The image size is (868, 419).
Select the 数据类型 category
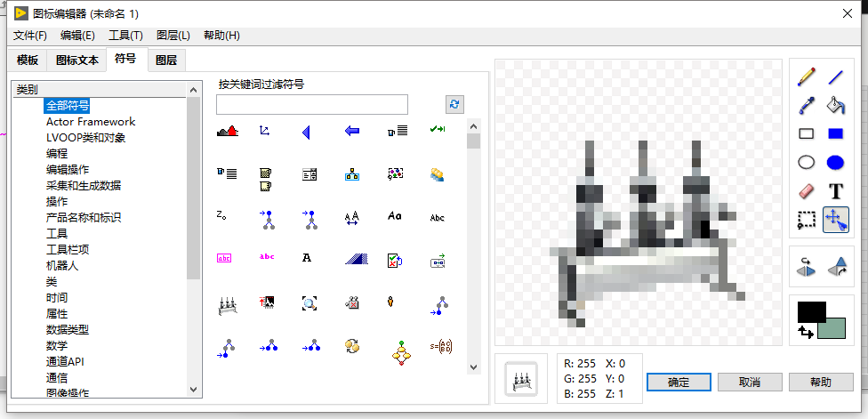[67, 330]
